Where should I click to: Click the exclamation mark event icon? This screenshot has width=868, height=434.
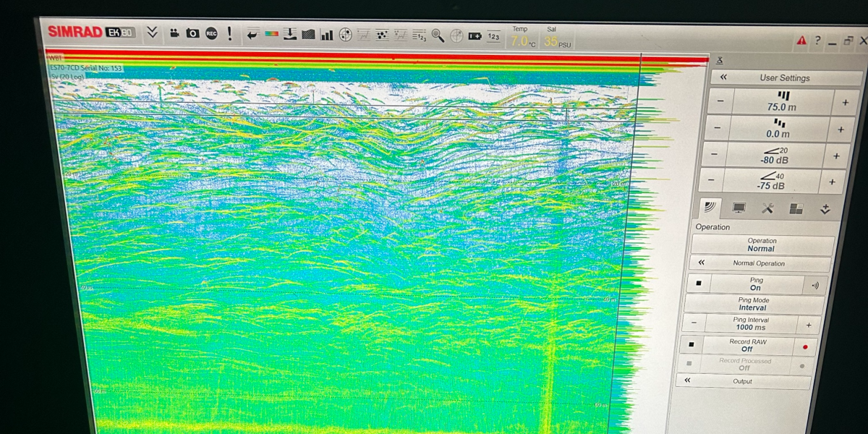point(230,33)
